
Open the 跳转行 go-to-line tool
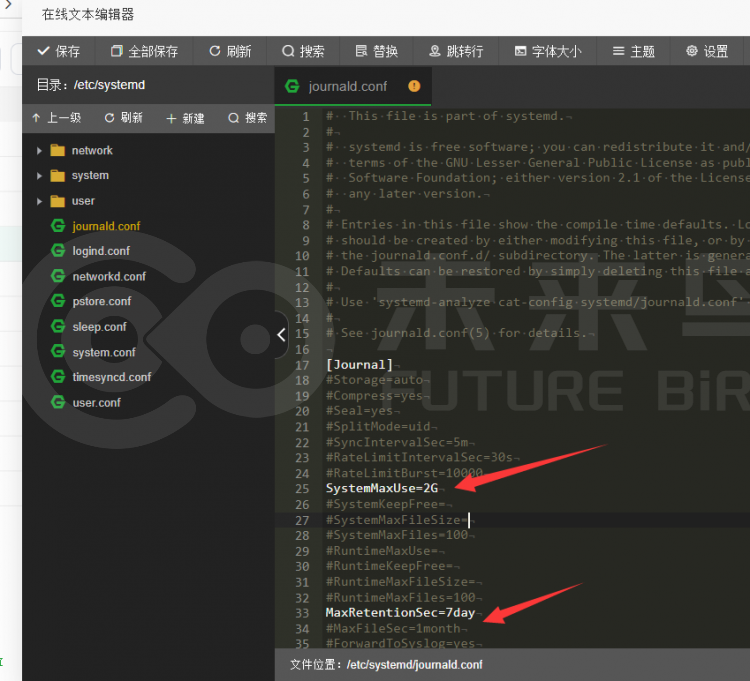(456, 51)
